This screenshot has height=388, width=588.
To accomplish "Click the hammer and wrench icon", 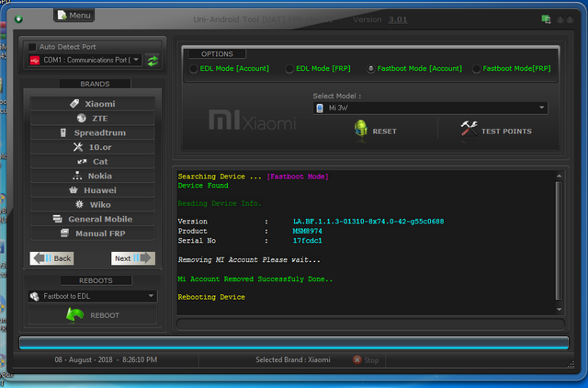I will click(469, 129).
